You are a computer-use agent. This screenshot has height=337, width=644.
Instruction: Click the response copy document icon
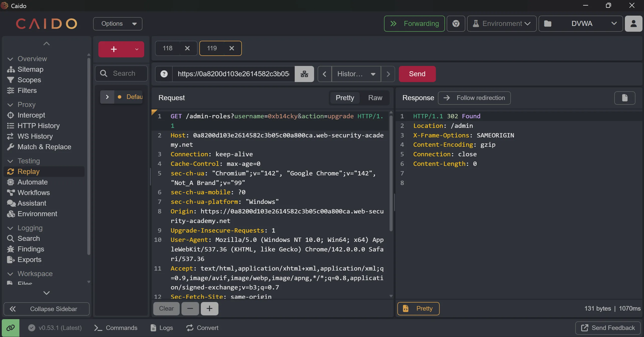625,98
